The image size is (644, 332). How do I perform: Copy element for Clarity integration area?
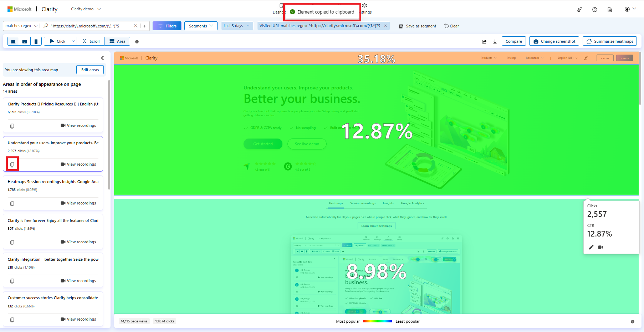[x=12, y=281]
